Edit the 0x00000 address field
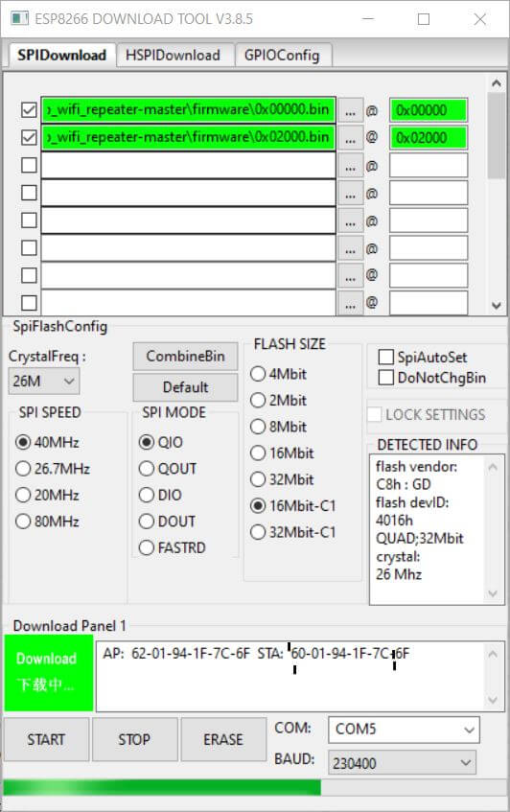510x812 pixels. tap(429, 110)
